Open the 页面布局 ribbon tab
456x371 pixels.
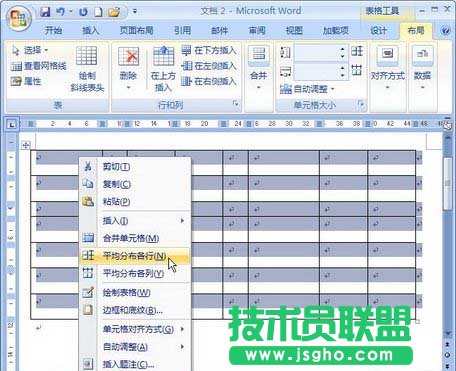[x=136, y=31]
